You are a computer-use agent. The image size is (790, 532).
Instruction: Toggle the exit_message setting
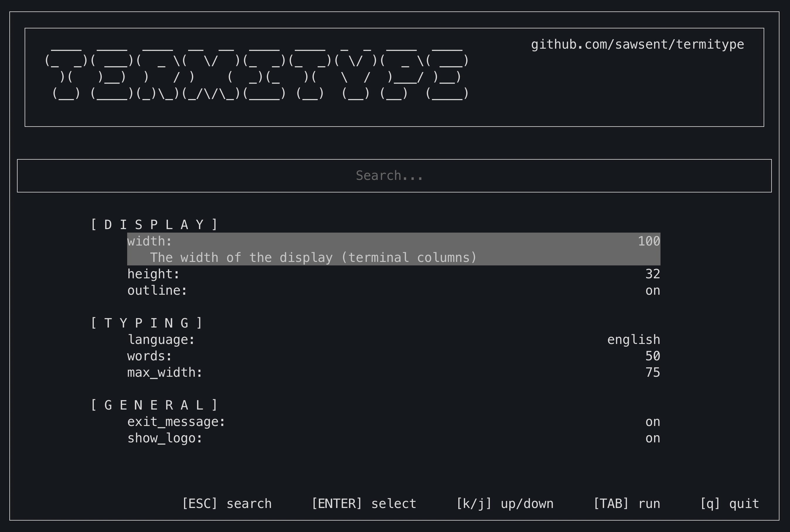pyautogui.click(x=393, y=422)
